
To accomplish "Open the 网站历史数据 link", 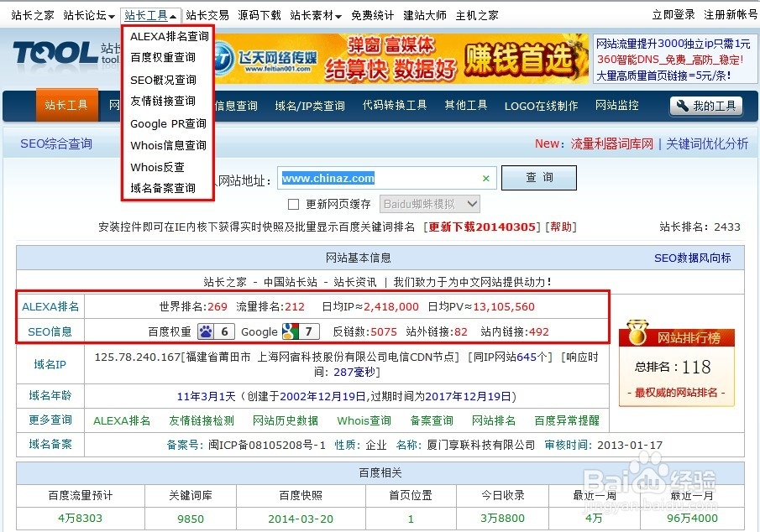I will click(x=285, y=420).
